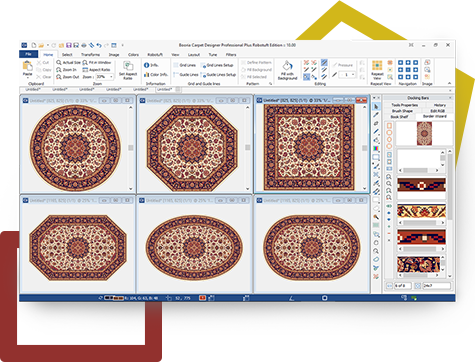Select the eyedropper tool in vertical toolbox

376,115
